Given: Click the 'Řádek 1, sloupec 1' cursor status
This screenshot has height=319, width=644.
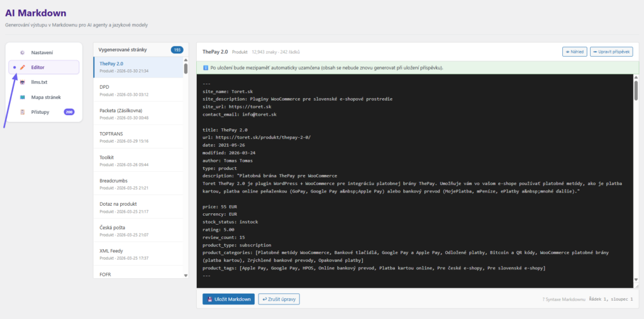Looking at the screenshot, I should tap(611, 299).
